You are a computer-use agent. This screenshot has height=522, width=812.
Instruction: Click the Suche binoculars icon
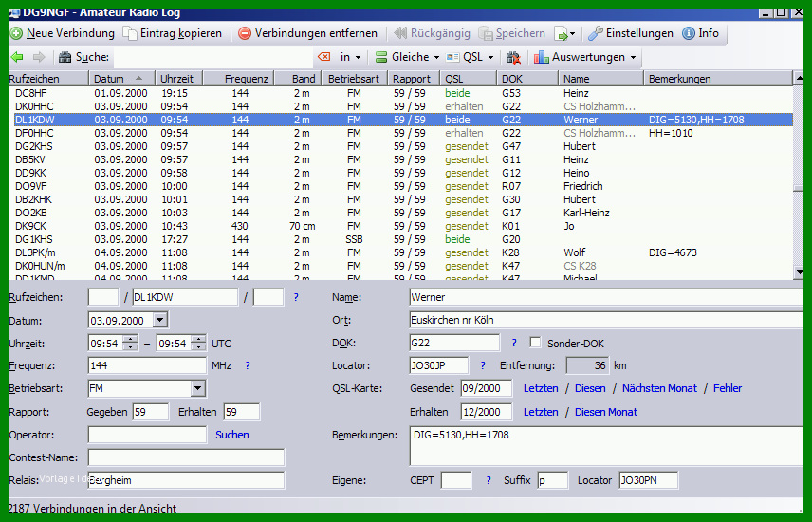65,57
